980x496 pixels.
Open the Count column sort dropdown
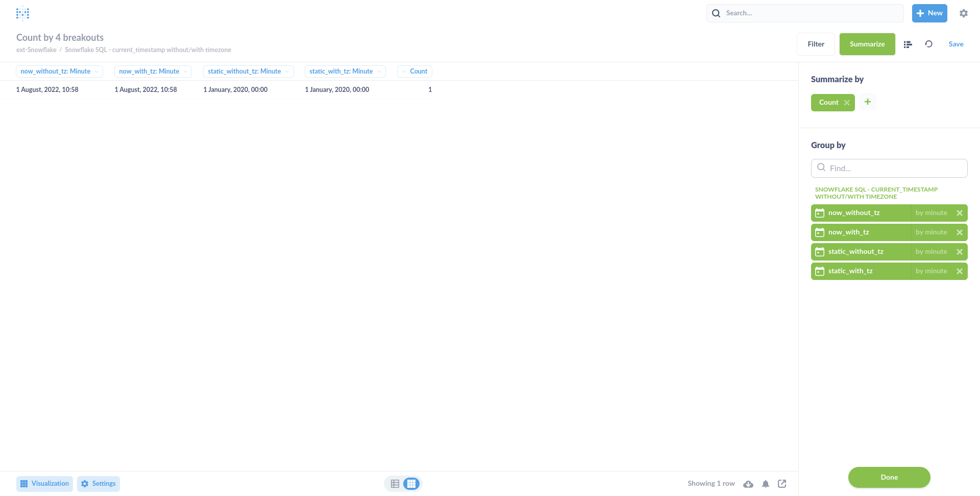click(404, 71)
